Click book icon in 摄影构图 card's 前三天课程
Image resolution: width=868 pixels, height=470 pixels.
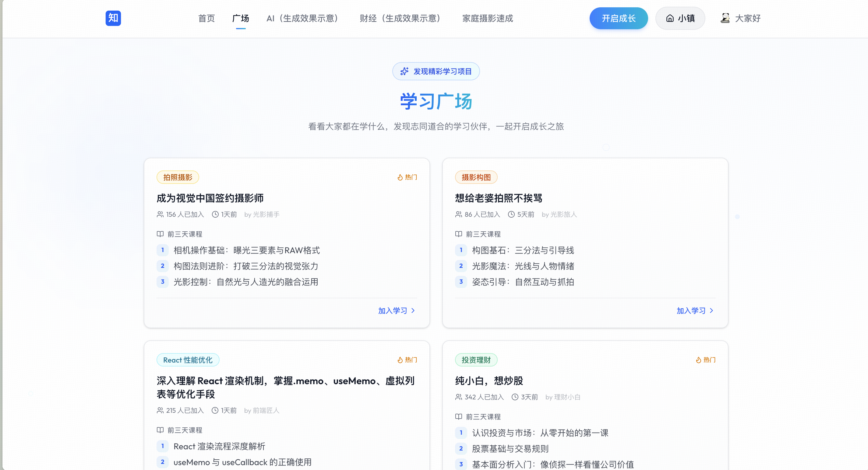[x=459, y=234]
